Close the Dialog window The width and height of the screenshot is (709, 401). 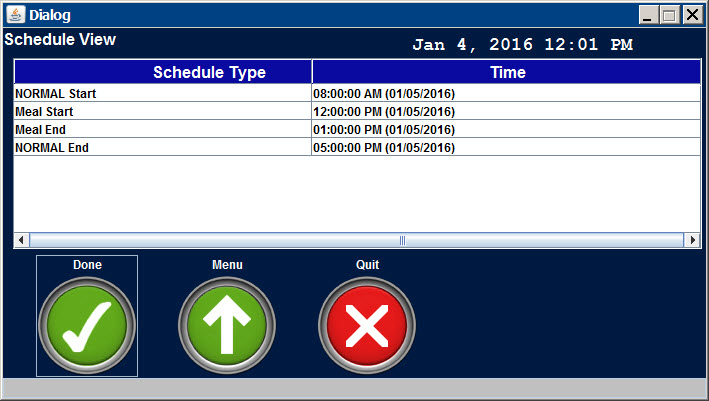coord(690,15)
